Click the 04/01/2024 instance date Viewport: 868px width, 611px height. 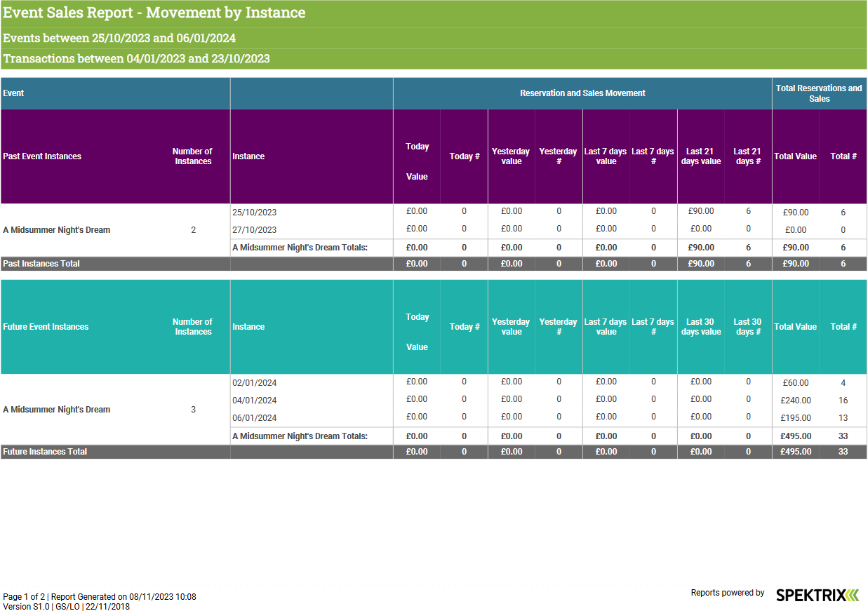(x=254, y=401)
